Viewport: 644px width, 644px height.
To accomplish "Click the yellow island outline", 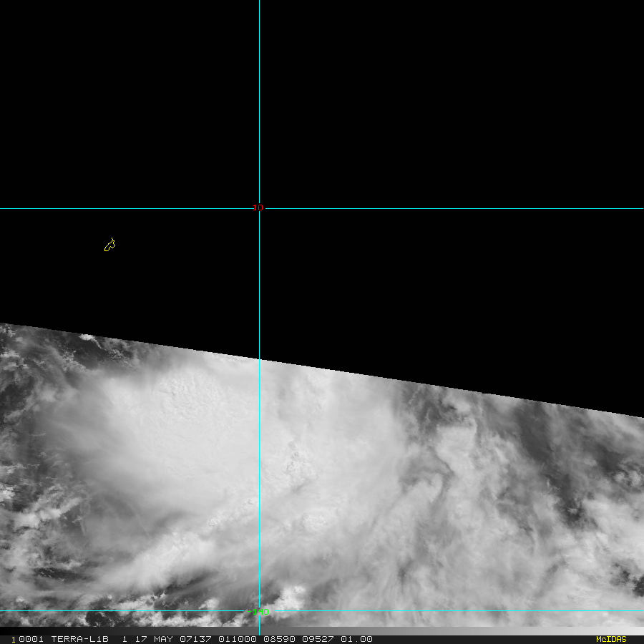I will tap(109, 245).
